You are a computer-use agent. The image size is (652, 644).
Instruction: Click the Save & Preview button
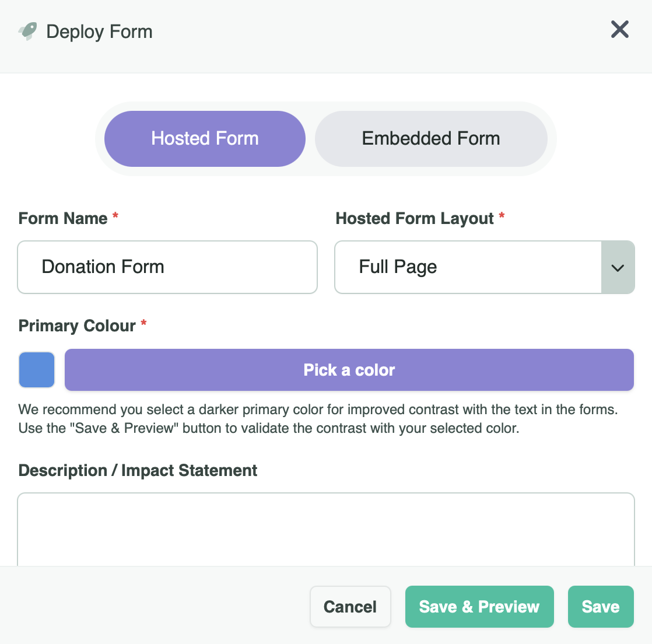[x=479, y=607]
